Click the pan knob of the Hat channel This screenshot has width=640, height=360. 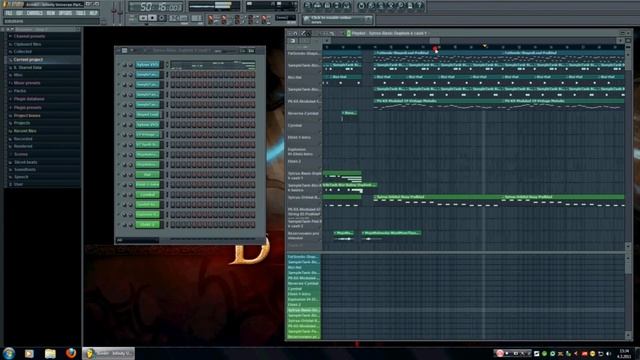click(x=124, y=175)
